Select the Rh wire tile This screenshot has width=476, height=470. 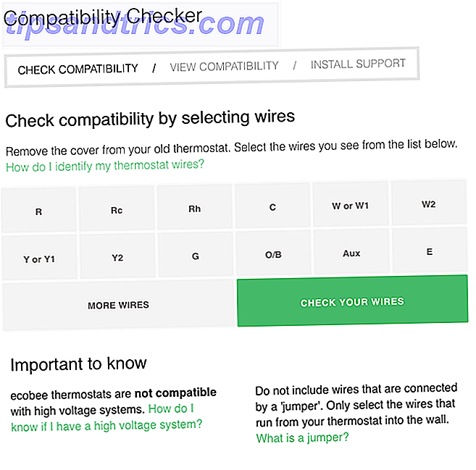point(194,210)
